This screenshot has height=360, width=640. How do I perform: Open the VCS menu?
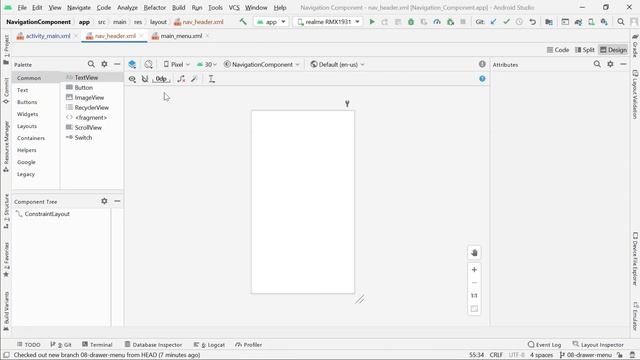click(x=234, y=7)
